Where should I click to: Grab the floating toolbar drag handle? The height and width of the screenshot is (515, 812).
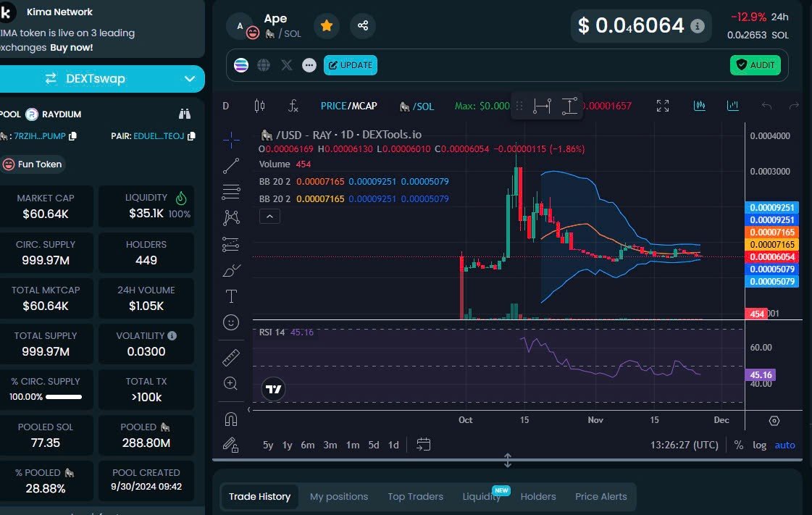(519, 106)
